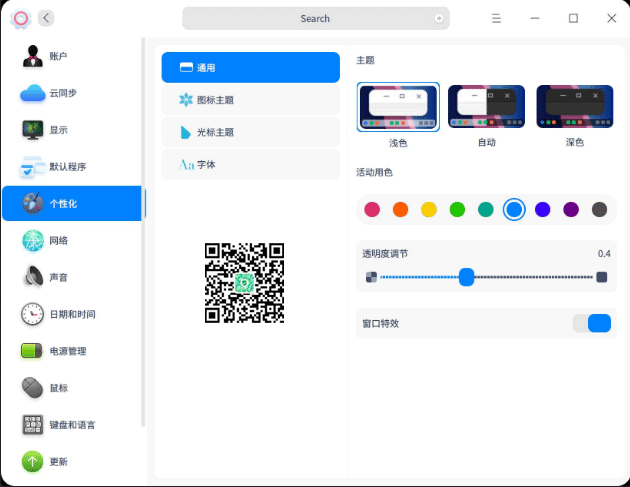630x487 pixels.
Task: Click the 主题 section heading
Action: tap(365, 60)
